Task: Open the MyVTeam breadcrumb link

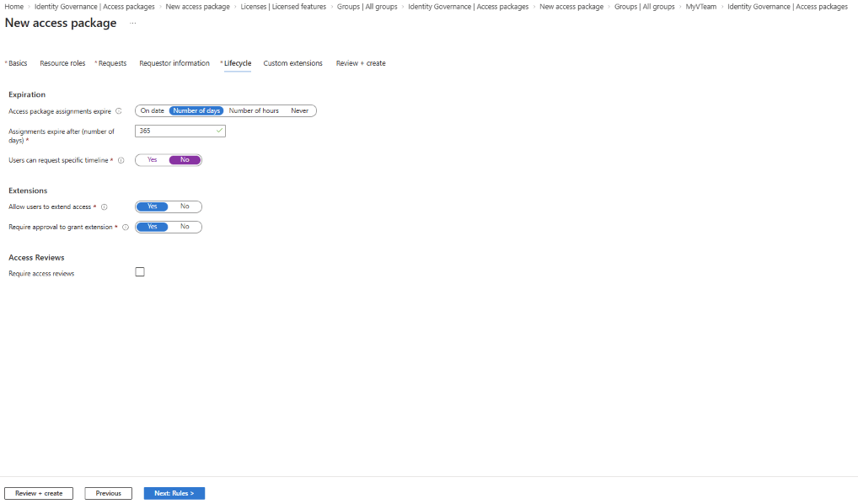Action: [701, 7]
